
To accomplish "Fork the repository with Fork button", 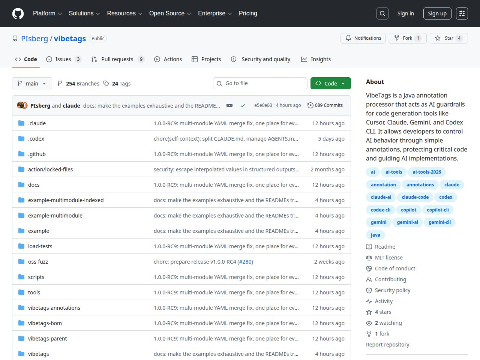I will tap(407, 38).
